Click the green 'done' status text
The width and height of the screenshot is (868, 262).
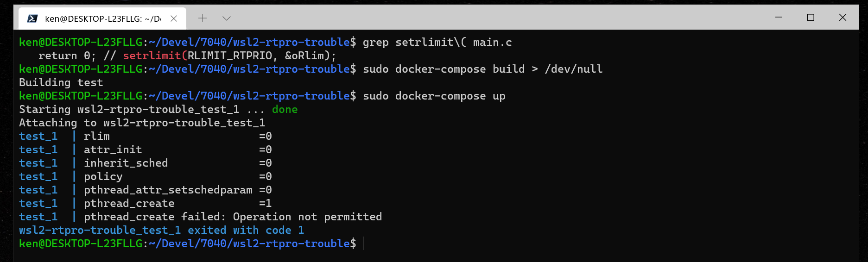[x=285, y=109]
